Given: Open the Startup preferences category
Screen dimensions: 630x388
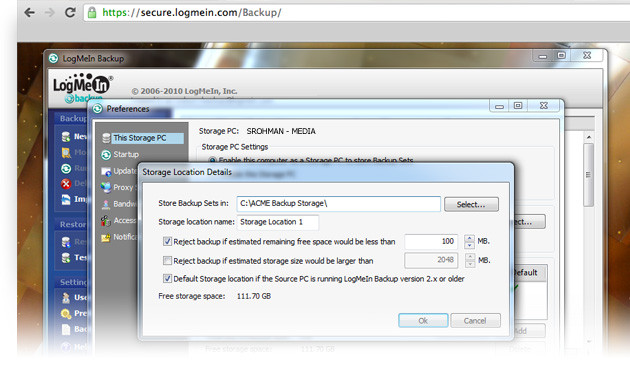Looking at the screenshot, I should (x=126, y=154).
